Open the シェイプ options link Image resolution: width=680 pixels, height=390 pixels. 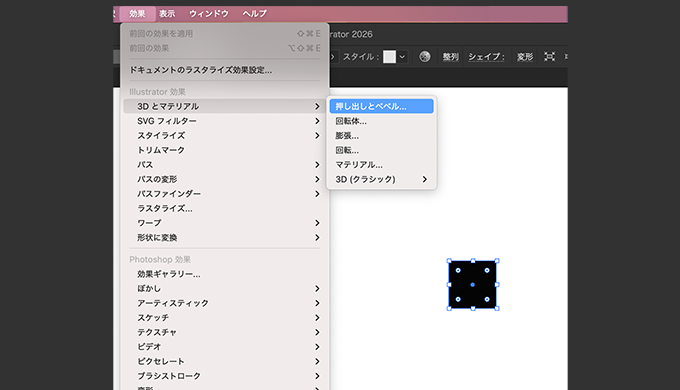click(x=486, y=57)
